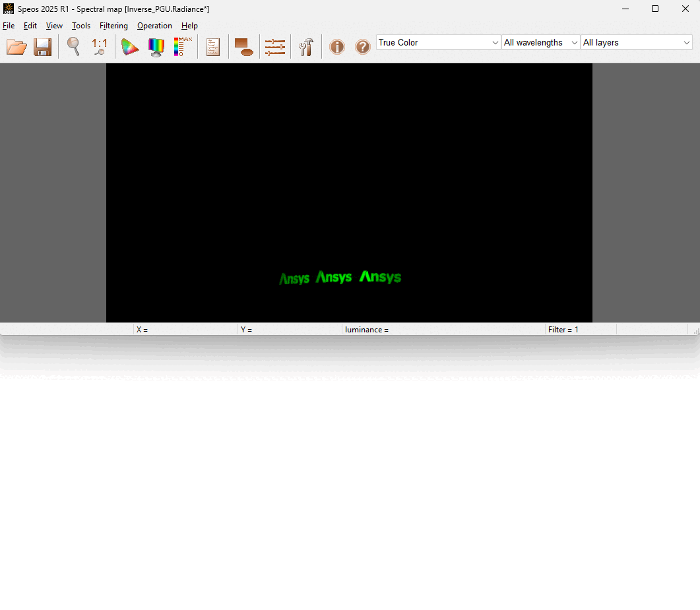Open the Edit menu
Viewport: 700px width, 610px height.
coord(30,26)
